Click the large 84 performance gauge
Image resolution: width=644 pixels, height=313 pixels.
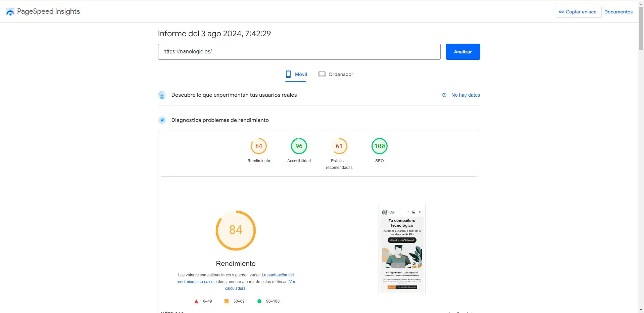[236, 230]
